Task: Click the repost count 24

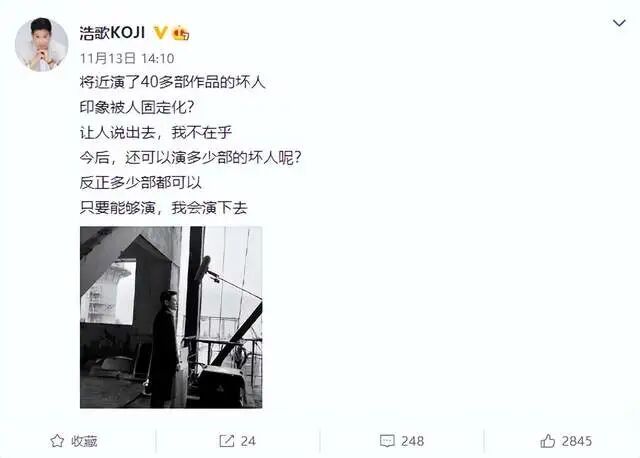Action: coord(248,441)
